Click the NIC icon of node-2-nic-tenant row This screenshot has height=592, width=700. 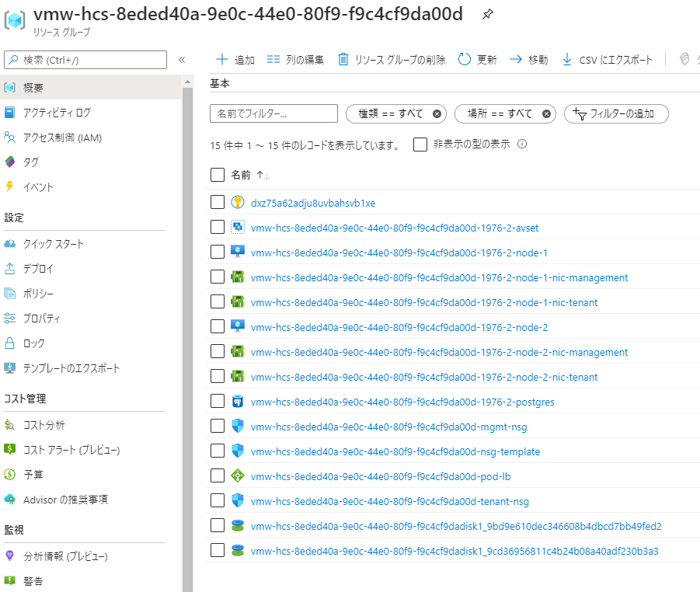click(x=238, y=376)
